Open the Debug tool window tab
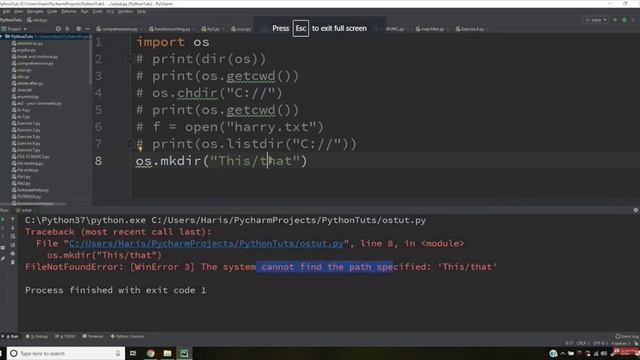Image resolution: width=640 pixels, height=360 pixels. pyautogui.click(x=37, y=336)
